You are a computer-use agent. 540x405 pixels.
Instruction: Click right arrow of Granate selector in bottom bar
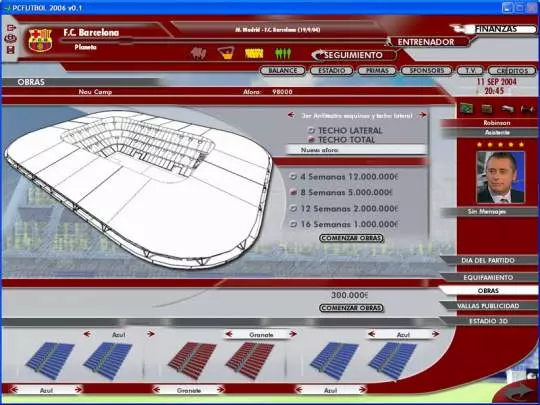pyautogui.click(x=221, y=390)
